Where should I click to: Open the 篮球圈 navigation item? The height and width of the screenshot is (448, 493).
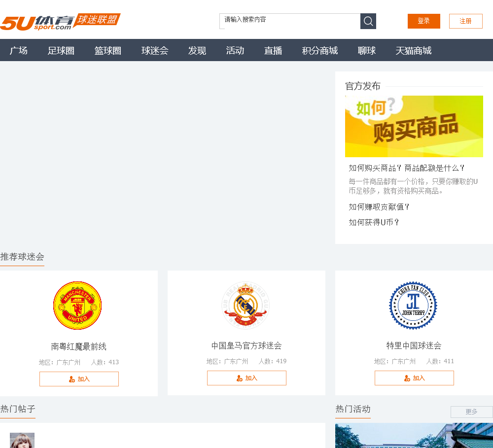tap(108, 50)
